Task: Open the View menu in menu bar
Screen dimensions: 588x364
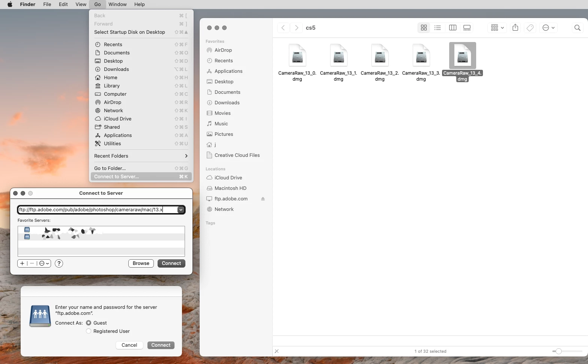Action: click(x=81, y=5)
